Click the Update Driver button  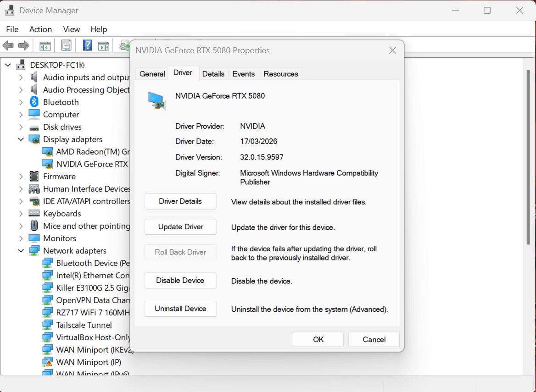pos(180,227)
